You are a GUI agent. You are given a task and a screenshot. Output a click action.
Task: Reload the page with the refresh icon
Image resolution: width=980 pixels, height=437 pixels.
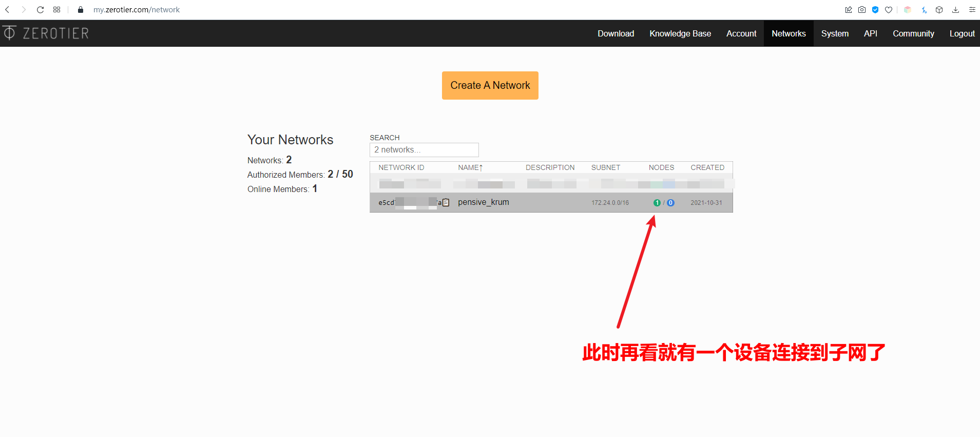[41, 10]
